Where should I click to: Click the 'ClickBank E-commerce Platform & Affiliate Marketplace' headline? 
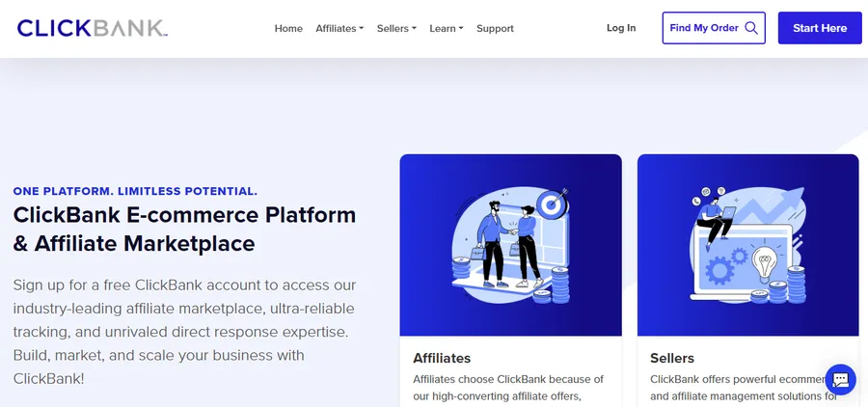[184, 229]
